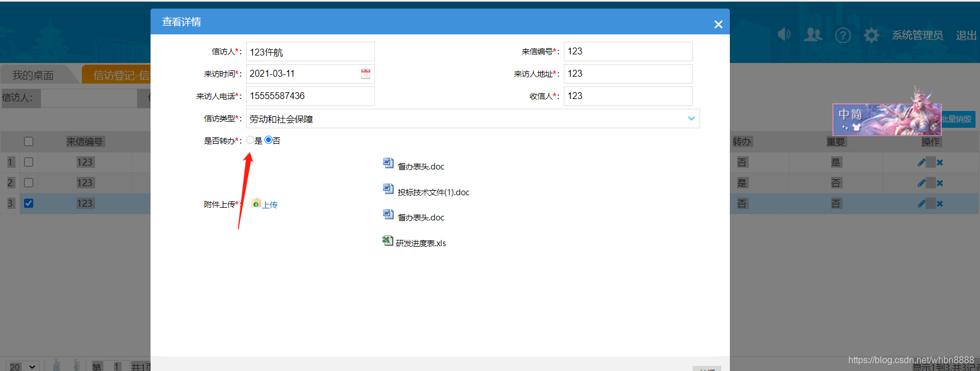This screenshot has height=371, width=980.
Task: Check the row 2 checkbox
Action: [x=29, y=183]
